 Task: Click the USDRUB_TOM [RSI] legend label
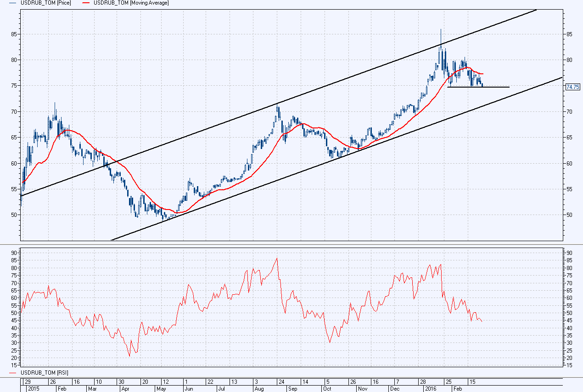(45, 373)
